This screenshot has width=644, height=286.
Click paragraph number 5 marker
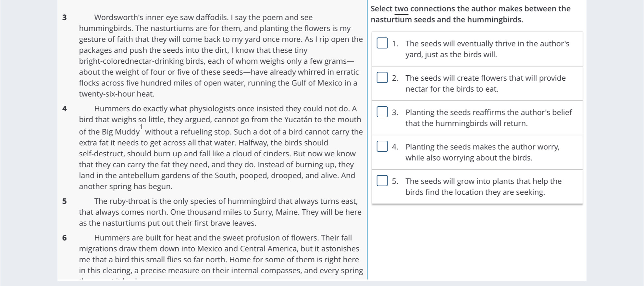[x=64, y=201]
